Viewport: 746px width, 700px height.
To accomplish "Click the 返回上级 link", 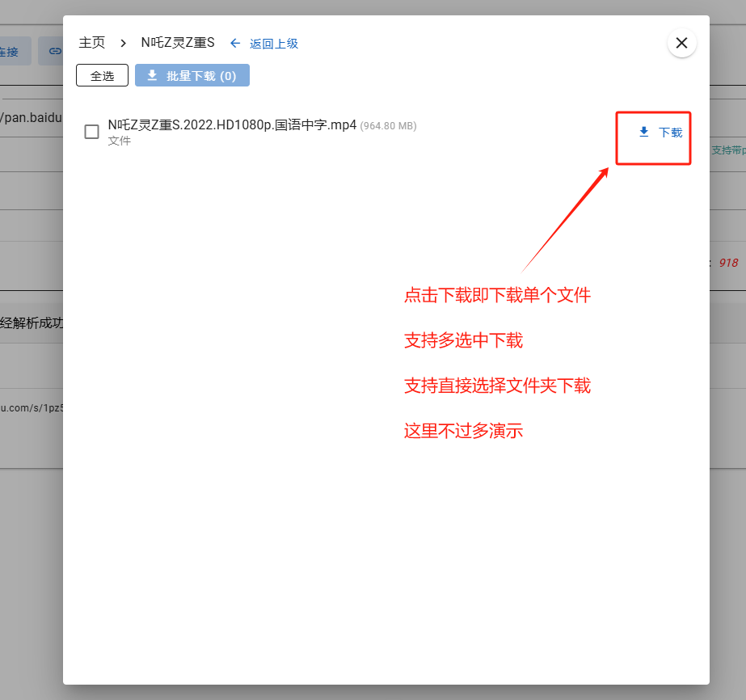I will pyautogui.click(x=273, y=44).
